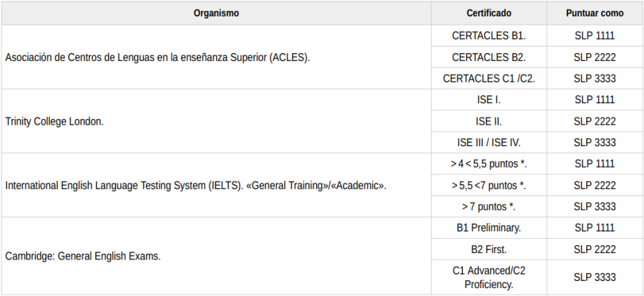
Task: Select the Puntuar como column header
Action: [x=594, y=14]
